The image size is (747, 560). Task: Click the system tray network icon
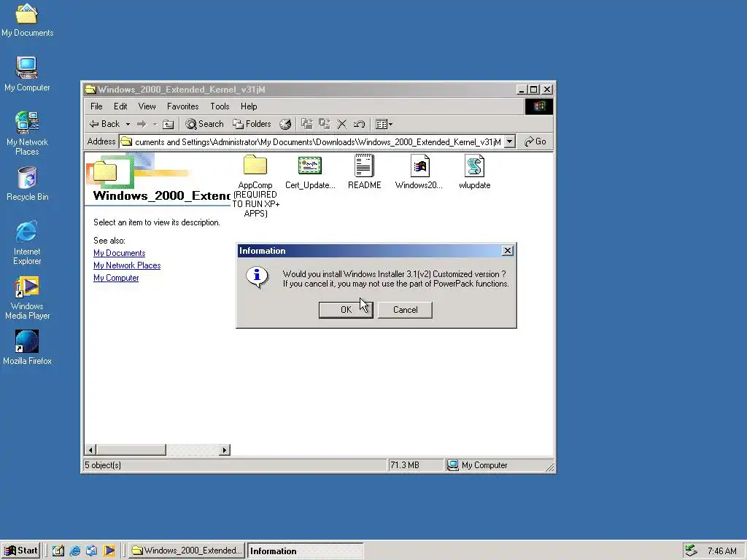(x=691, y=551)
